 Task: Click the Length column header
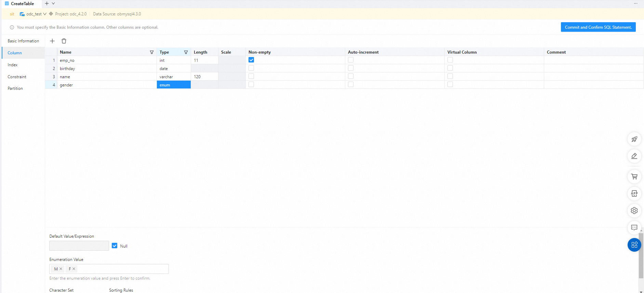[204, 52]
